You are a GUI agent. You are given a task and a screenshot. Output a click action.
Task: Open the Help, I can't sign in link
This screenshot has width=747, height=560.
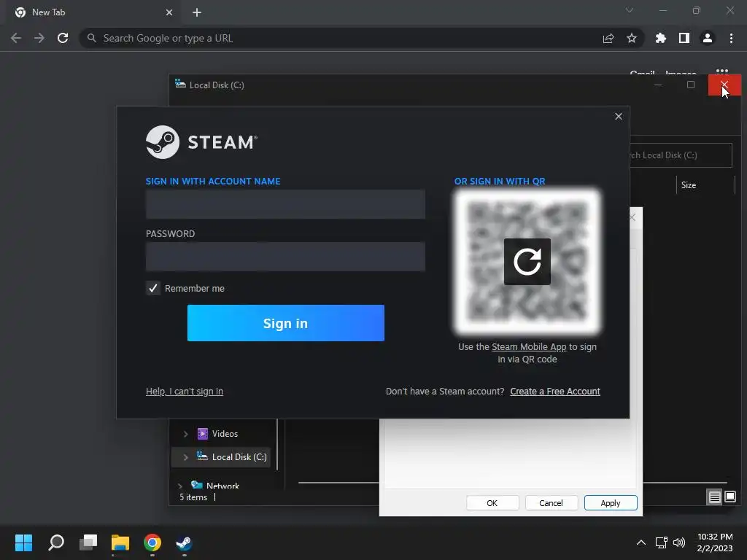tap(185, 391)
